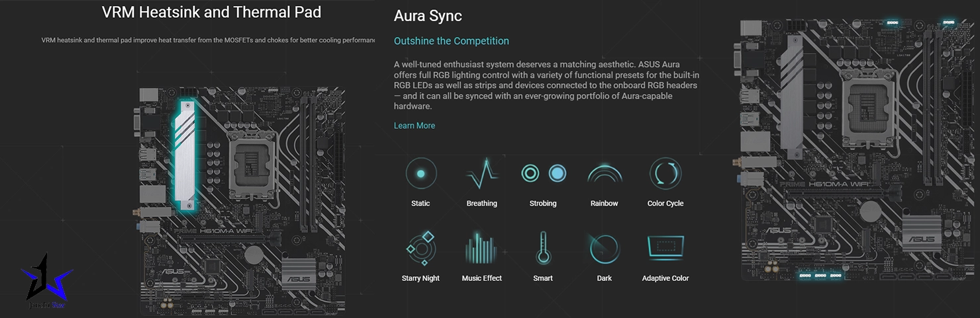
Task: Click the Color Cycle label text
Action: click(665, 204)
